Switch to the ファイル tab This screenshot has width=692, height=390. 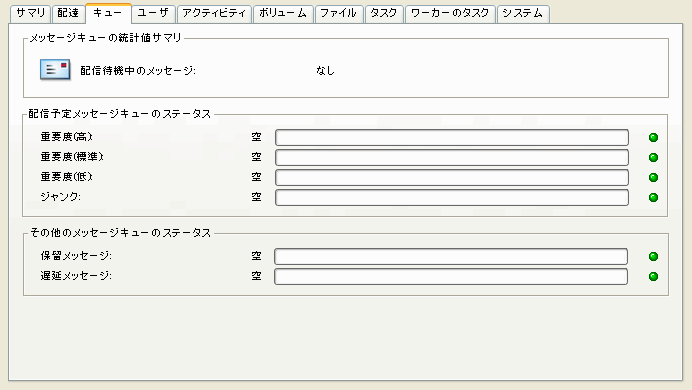[338, 13]
